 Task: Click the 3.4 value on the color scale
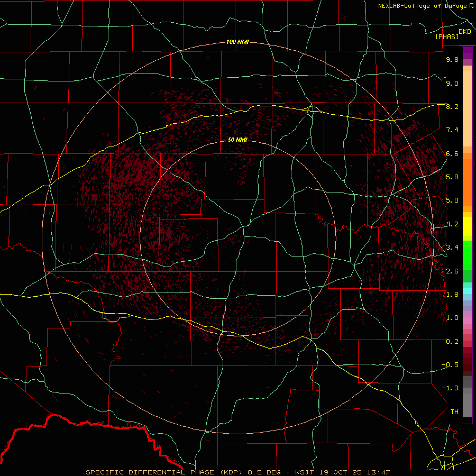[x=452, y=248]
